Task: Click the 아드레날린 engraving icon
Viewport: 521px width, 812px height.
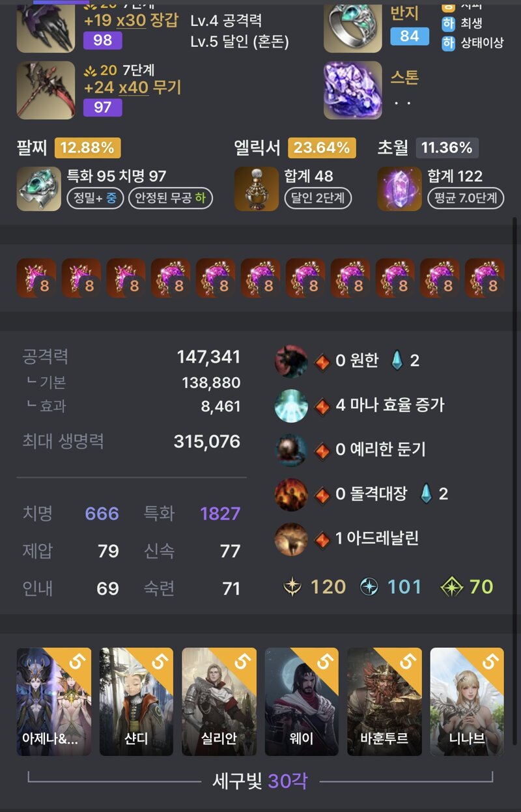Action: 291,539
